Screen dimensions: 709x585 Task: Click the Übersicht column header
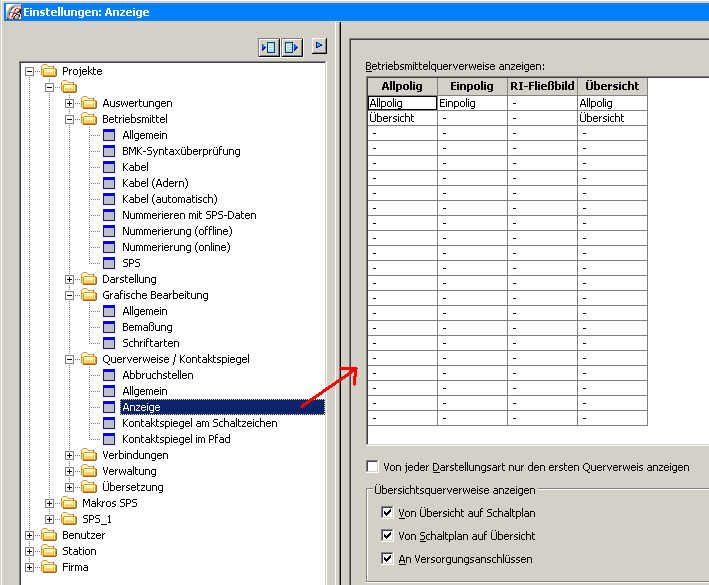click(x=612, y=86)
